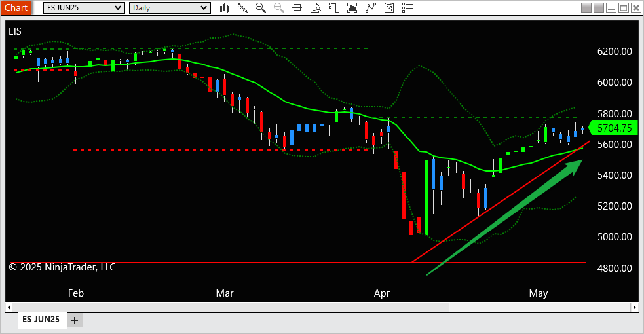
Task: Open the chart properties list icon
Action: point(407,8)
